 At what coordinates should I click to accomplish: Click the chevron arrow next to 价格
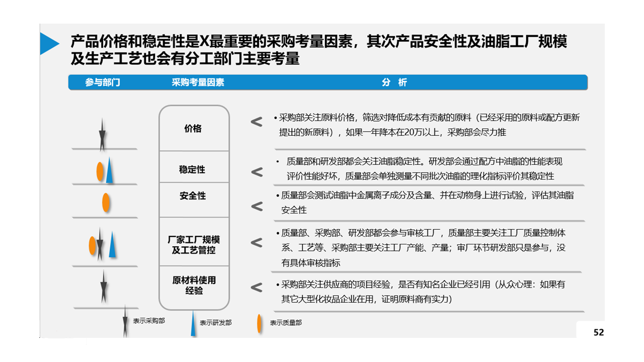pyautogui.click(x=257, y=122)
